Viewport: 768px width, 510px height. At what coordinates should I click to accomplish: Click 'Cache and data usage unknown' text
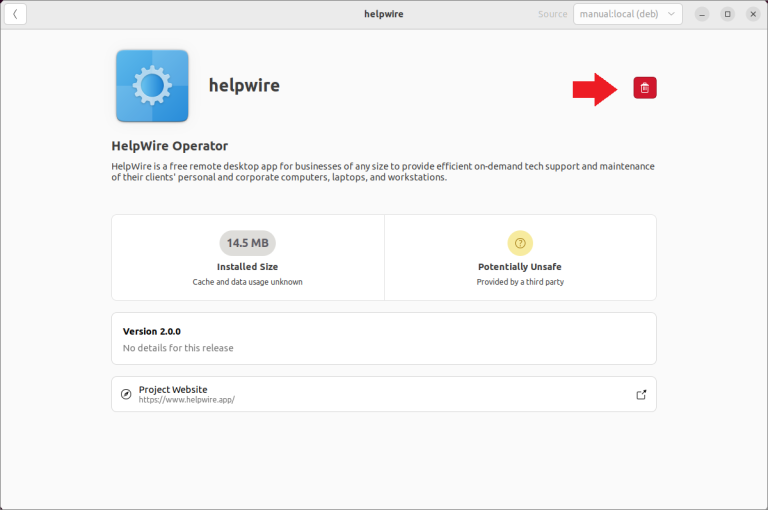[x=247, y=282]
